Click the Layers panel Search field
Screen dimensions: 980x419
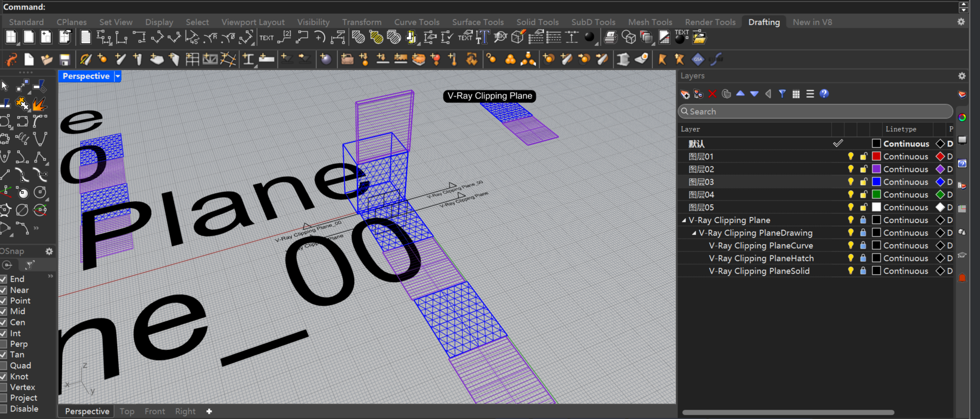tap(815, 111)
